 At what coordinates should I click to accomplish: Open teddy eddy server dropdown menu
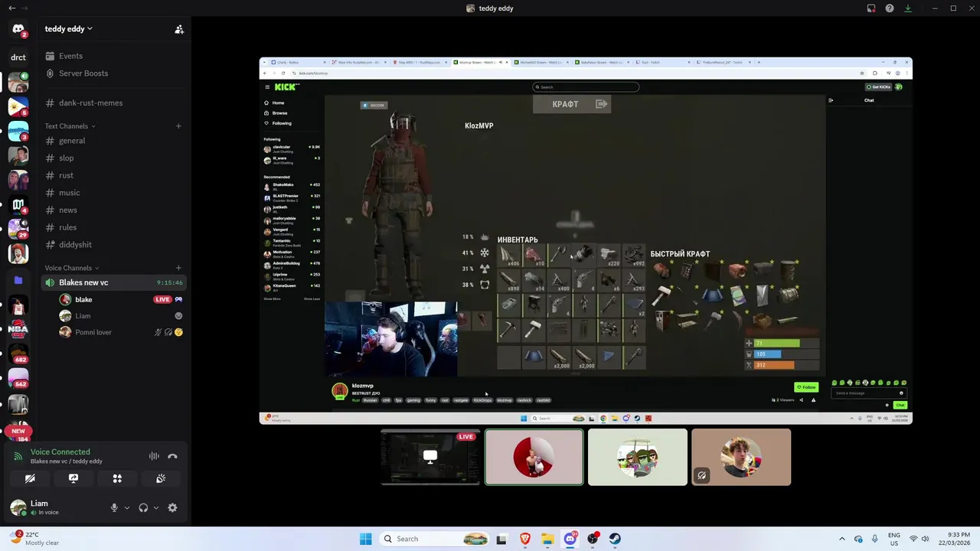(68, 29)
